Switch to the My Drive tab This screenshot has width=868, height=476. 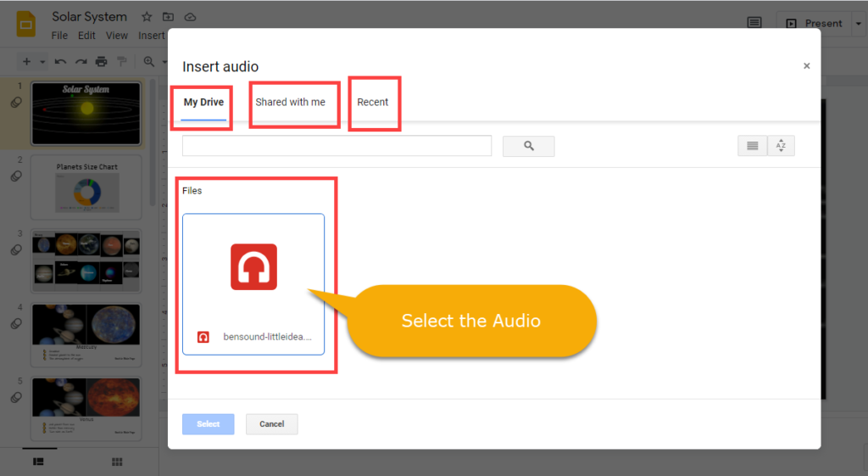pyautogui.click(x=203, y=103)
